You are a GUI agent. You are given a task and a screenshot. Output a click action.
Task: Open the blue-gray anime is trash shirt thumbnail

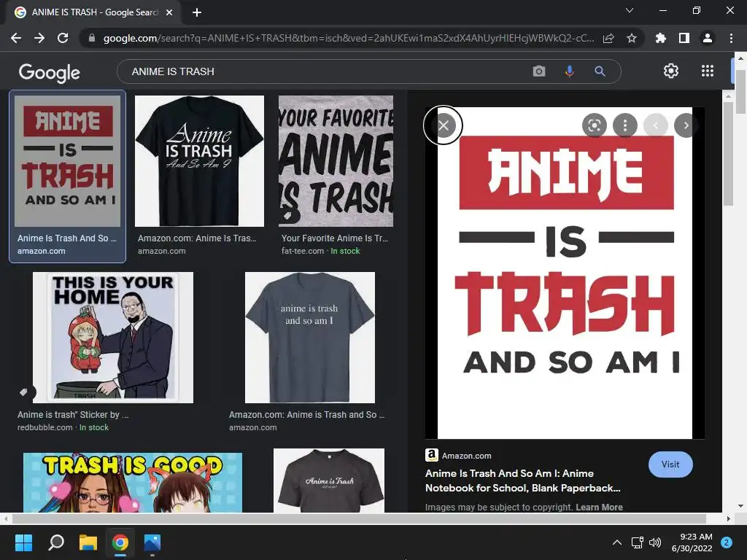pos(309,338)
